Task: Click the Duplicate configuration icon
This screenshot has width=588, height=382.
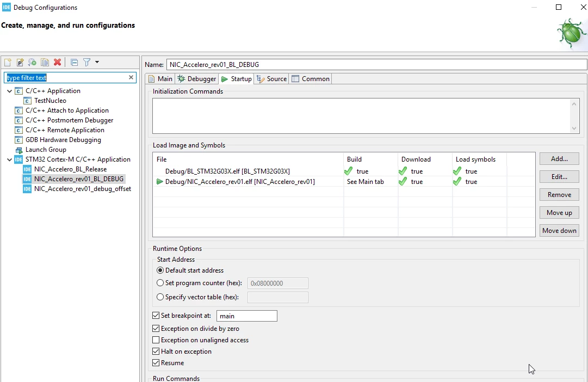Action: (x=45, y=62)
